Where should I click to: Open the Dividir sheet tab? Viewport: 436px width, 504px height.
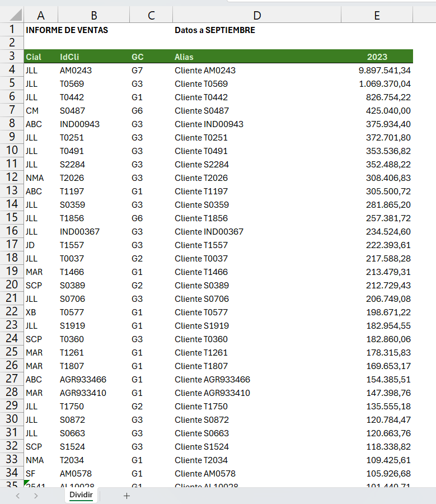click(81, 495)
